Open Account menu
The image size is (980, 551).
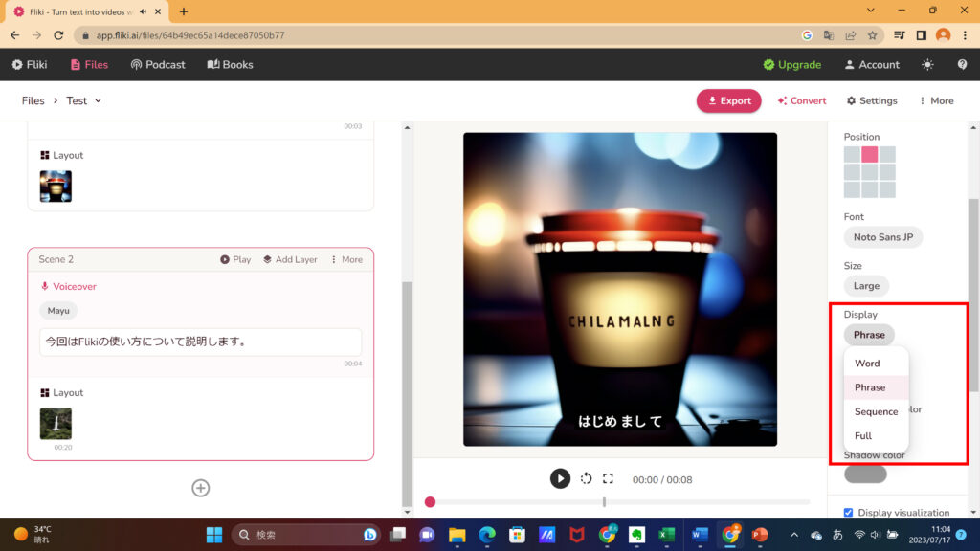tap(872, 64)
